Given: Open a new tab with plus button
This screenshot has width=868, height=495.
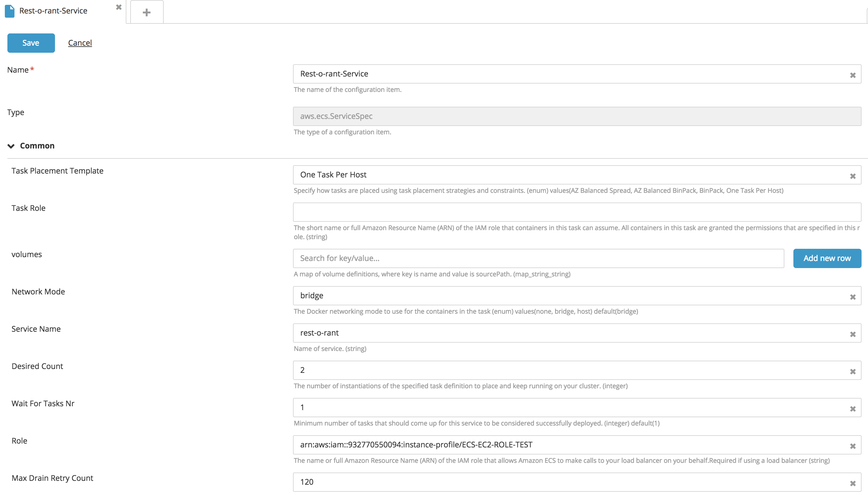Looking at the screenshot, I should 147,13.
